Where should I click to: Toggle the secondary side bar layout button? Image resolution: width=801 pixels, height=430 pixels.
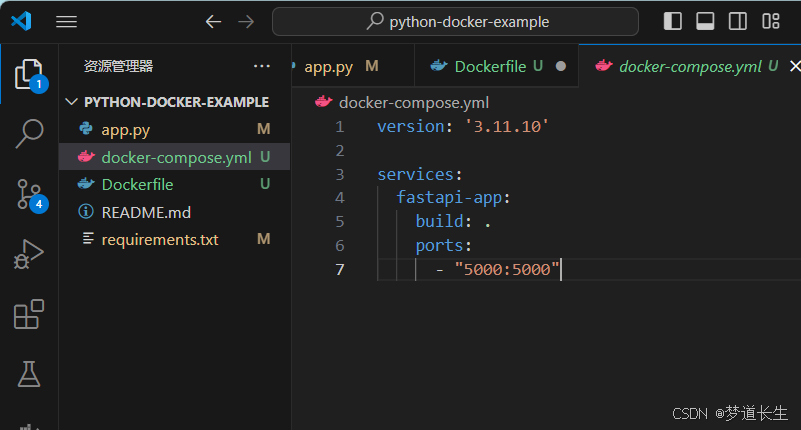[737, 21]
